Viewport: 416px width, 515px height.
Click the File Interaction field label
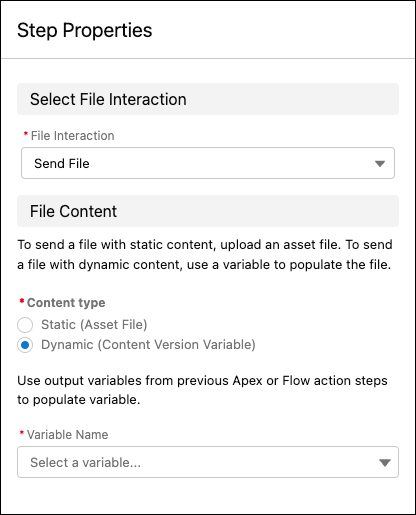[73, 136]
